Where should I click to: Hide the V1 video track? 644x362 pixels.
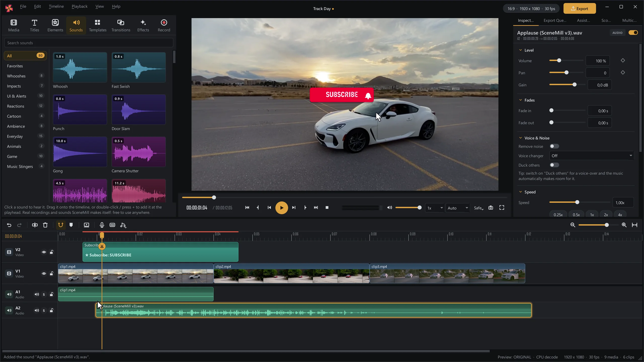pyautogui.click(x=44, y=274)
